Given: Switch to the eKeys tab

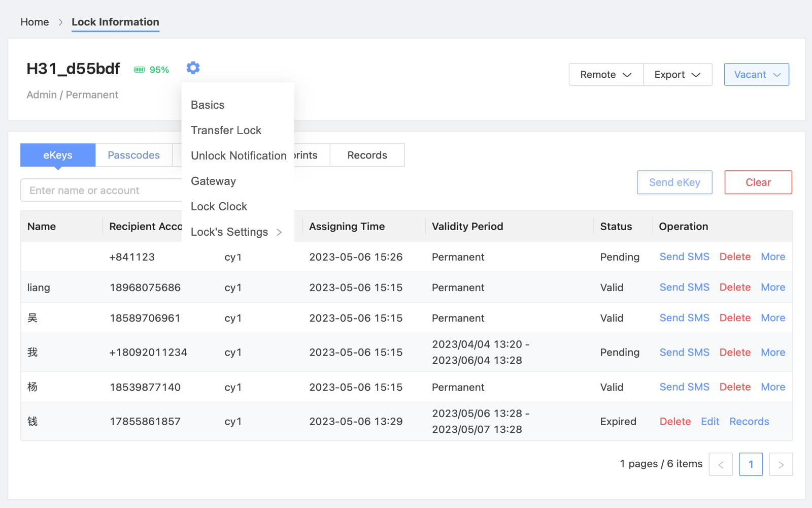Looking at the screenshot, I should 58,155.
